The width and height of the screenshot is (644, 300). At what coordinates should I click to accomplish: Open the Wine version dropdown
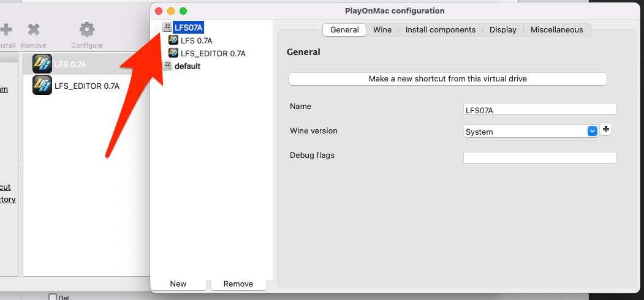tap(592, 132)
